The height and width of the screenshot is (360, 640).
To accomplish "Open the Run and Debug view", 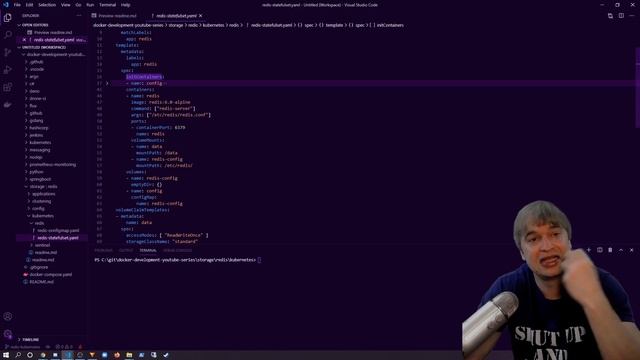I will [x=7, y=70].
